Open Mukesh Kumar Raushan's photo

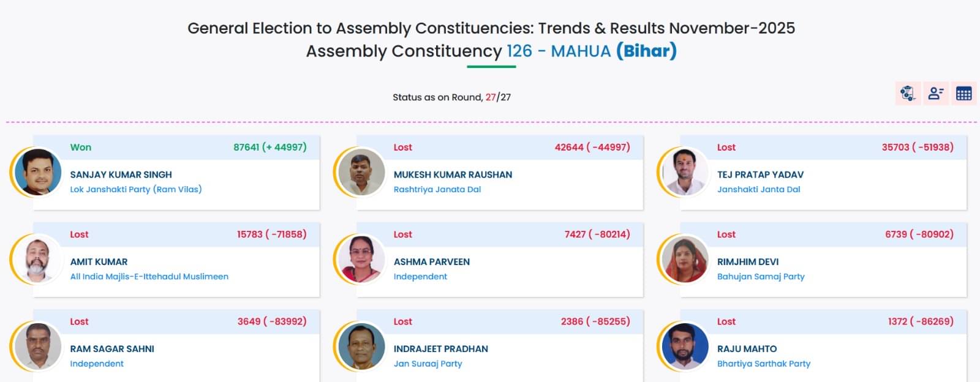361,173
